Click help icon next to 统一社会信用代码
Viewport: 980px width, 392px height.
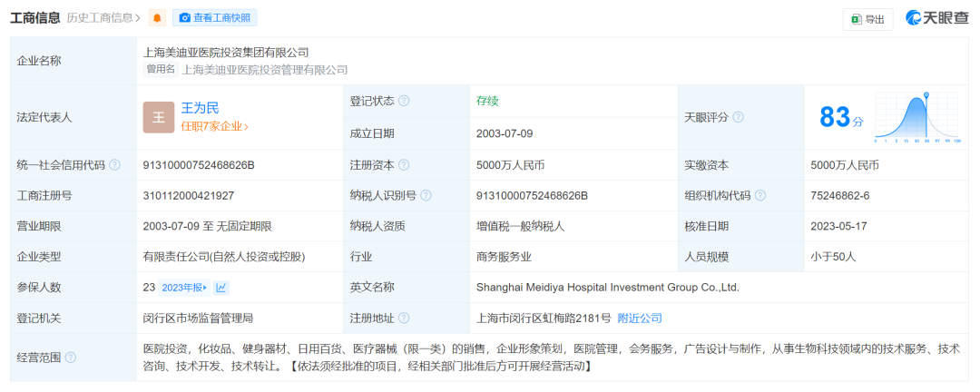coord(114,165)
